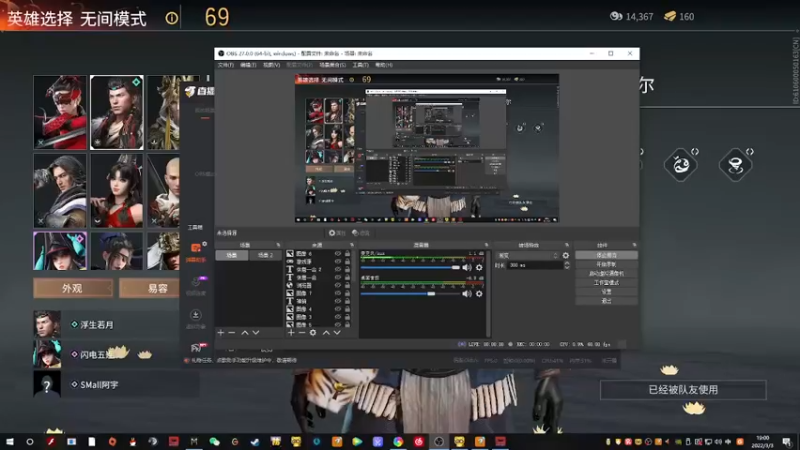Click the 外观 appearance button
This screenshot has width=800, height=450.
pyautogui.click(x=73, y=288)
